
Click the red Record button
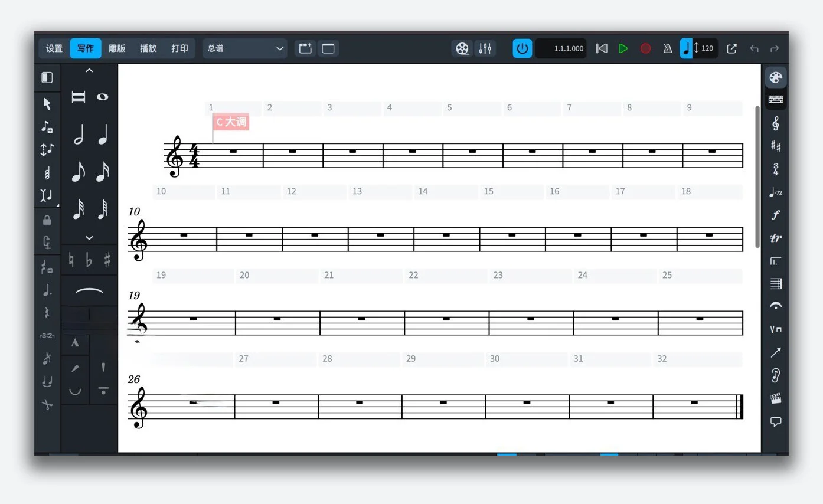(645, 48)
